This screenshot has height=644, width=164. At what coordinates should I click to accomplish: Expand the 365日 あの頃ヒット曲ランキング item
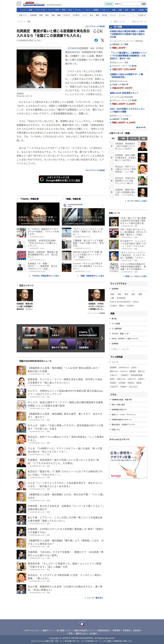[128, 339]
